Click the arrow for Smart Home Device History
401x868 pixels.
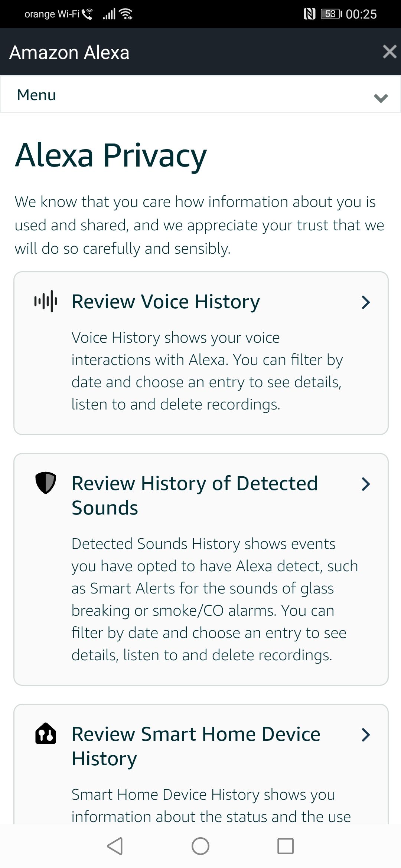tap(366, 734)
